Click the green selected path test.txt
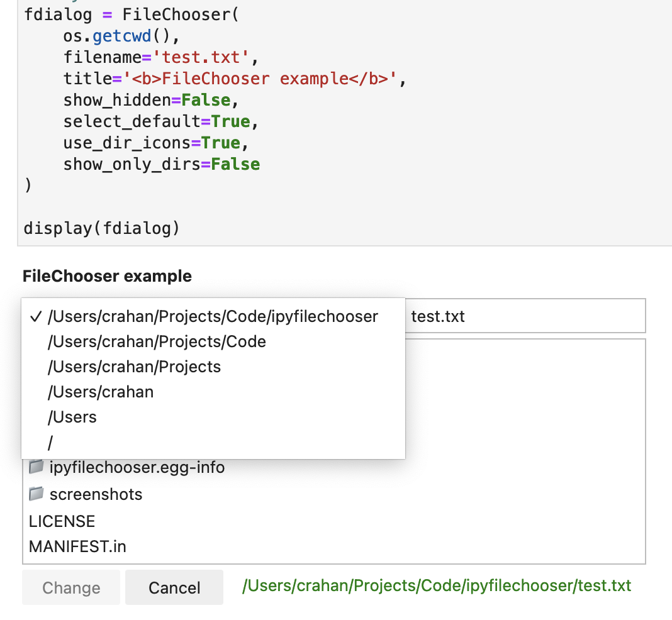 (436, 585)
